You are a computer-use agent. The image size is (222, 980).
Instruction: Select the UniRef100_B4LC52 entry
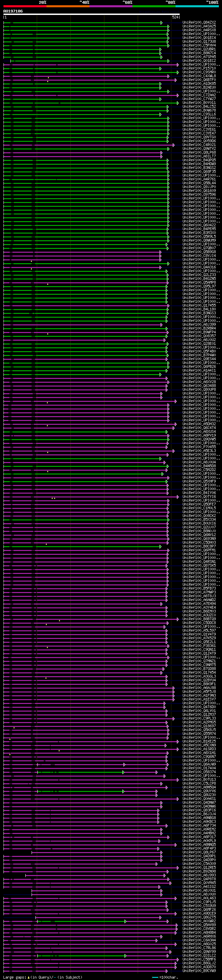199,106
